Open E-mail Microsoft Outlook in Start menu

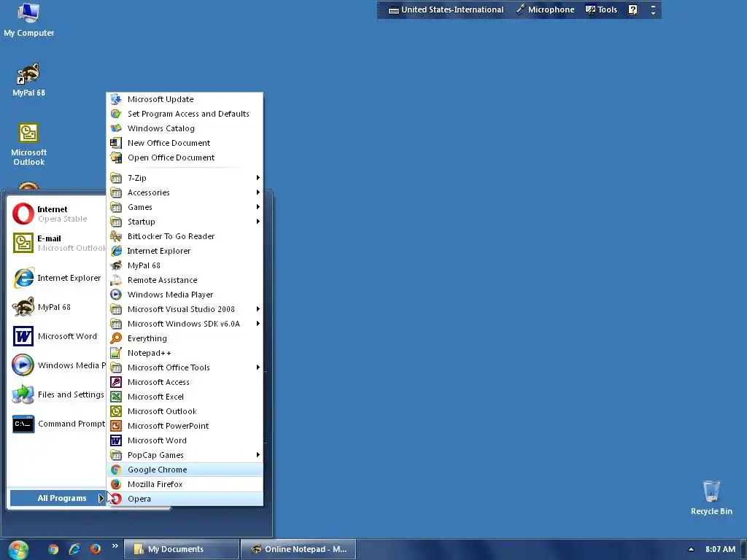(57, 243)
